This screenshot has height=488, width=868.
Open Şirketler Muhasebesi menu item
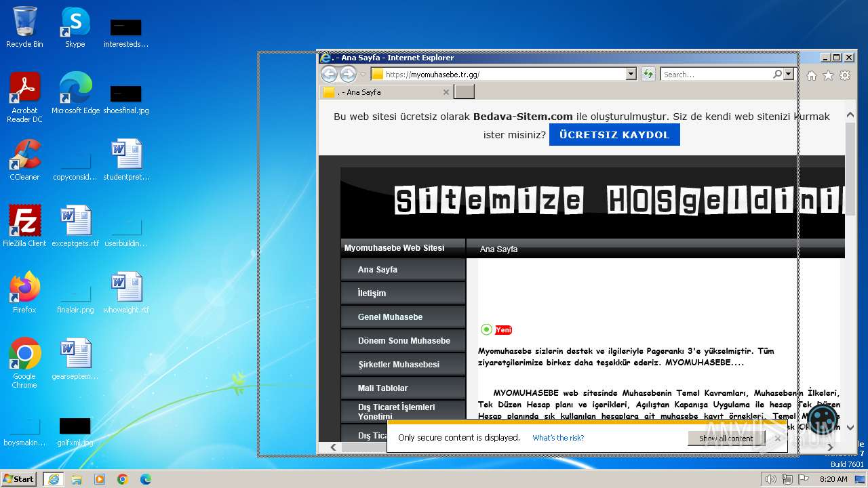403,365
